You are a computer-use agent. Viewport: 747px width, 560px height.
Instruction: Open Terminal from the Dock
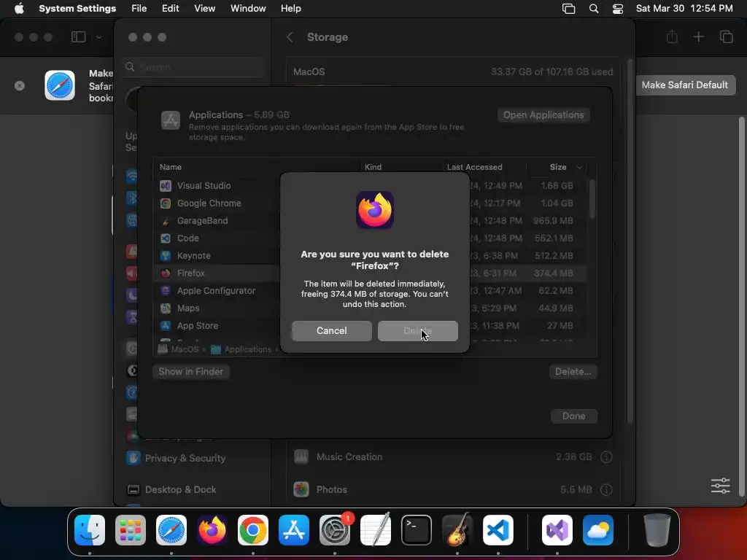coord(417,529)
